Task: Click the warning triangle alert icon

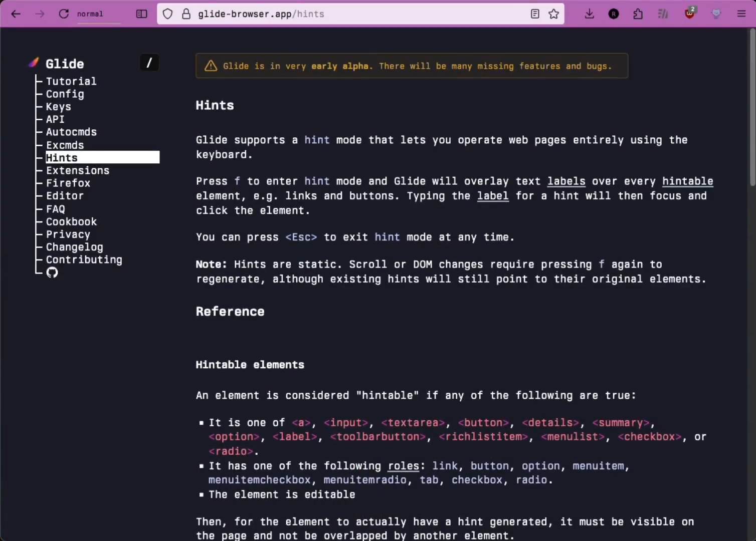Action: pyautogui.click(x=211, y=66)
